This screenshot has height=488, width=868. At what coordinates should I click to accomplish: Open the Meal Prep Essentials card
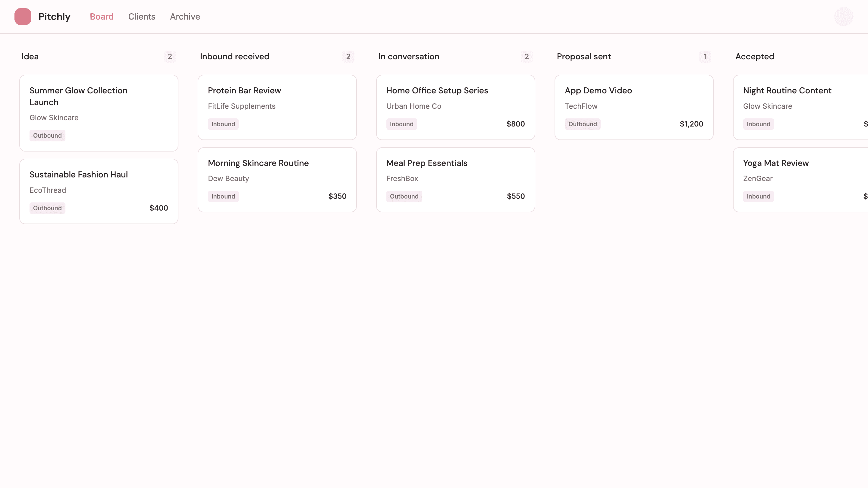click(455, 180)
